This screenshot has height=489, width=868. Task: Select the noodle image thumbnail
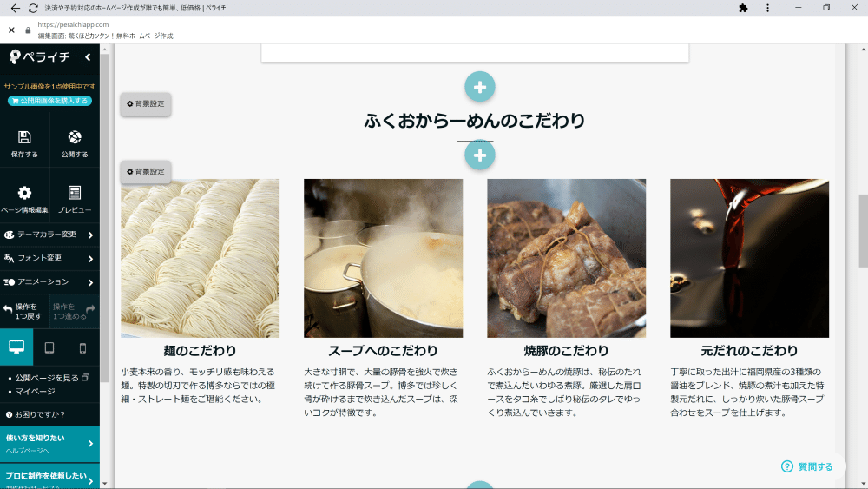(200, 258)
